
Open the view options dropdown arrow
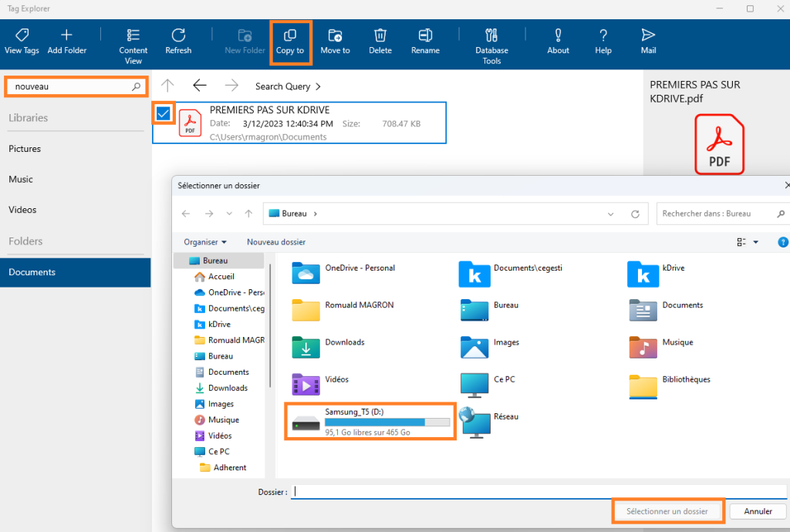pyautogui.click(x=756, y=242)
